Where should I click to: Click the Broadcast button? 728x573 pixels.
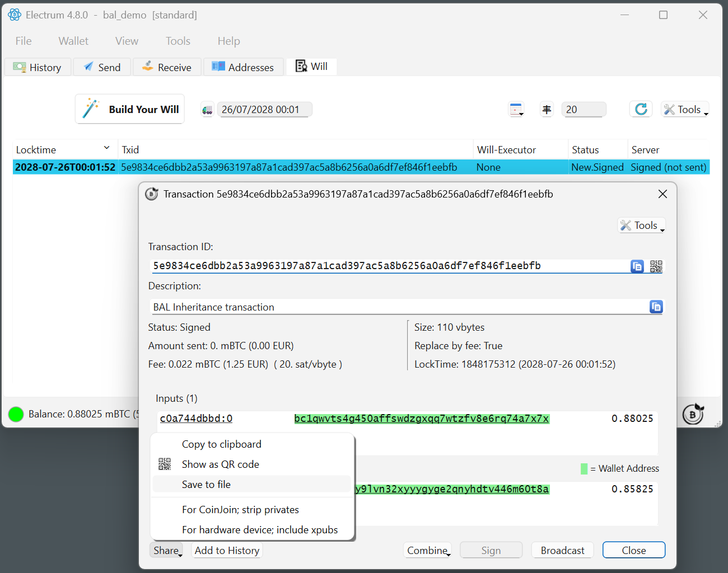pyautogui.click(x=562, y=551)
